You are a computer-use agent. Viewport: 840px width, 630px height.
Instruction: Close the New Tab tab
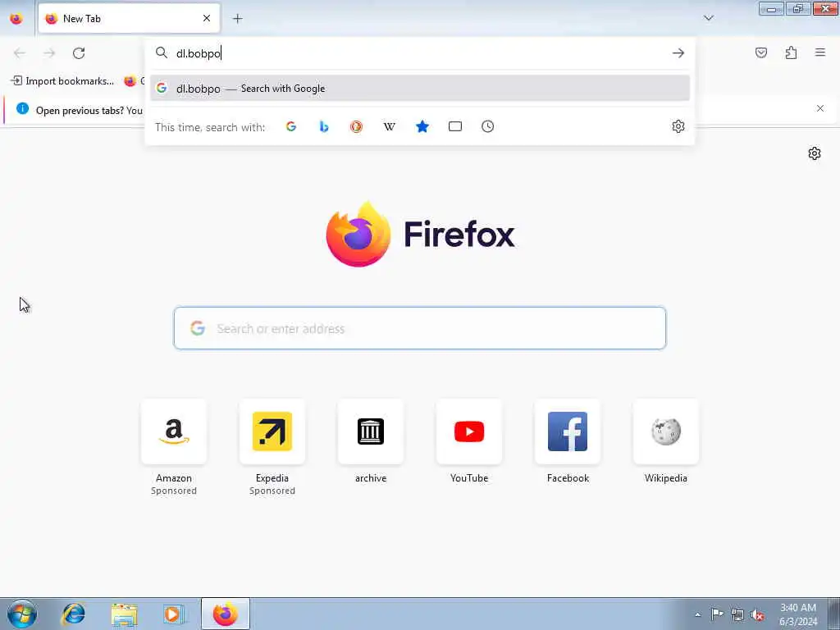coord(207,19)
